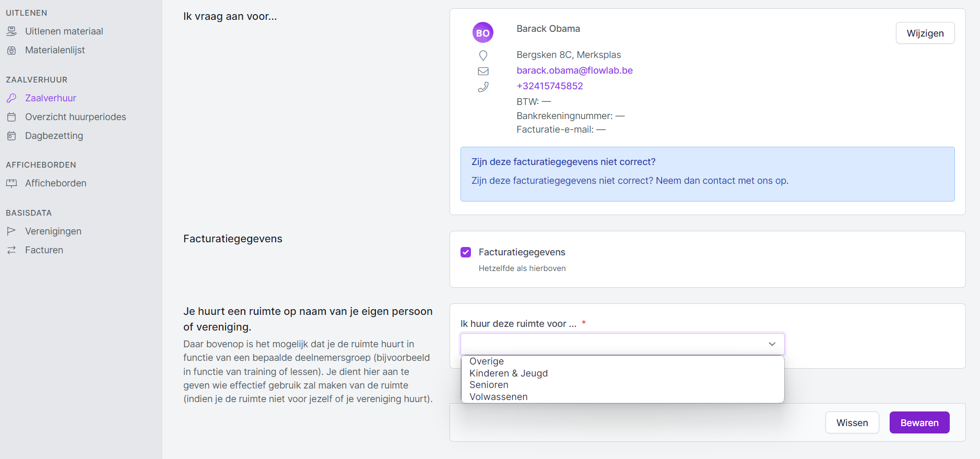Go to Materialenlijst in the sidebar
Image resolution: width=980 pixels, height=459 pixels.
click(55, 50)
